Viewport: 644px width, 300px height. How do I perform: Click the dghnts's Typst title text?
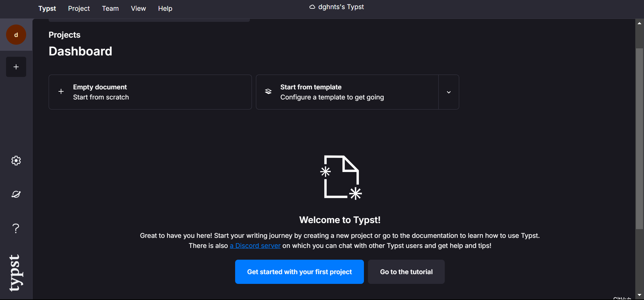341,7
